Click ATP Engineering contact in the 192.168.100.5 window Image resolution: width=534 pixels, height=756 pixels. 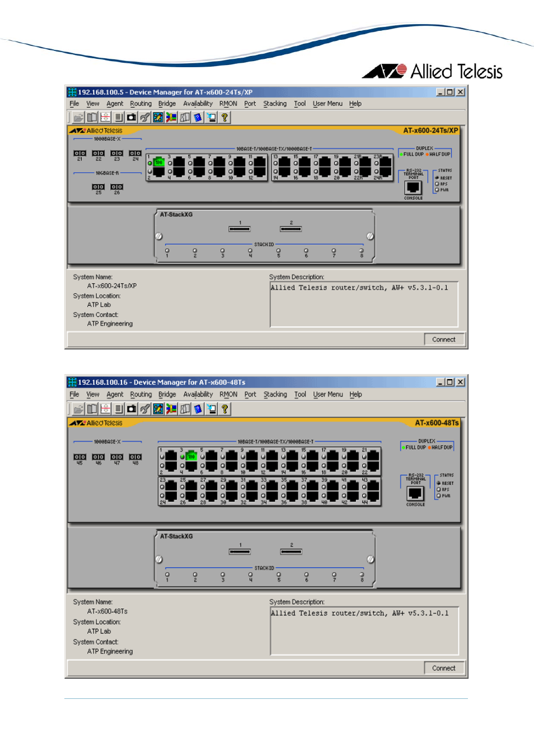coord(110,324)
